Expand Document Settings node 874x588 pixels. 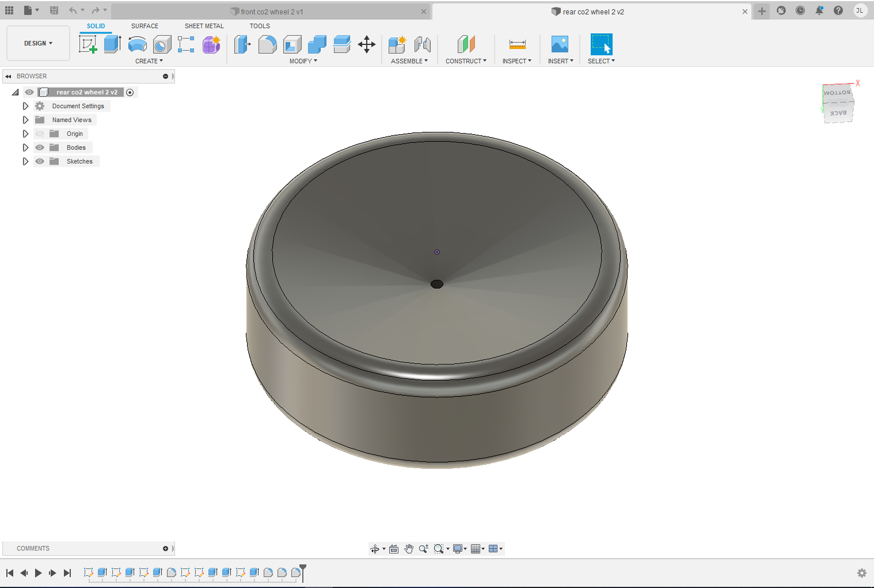25,106
